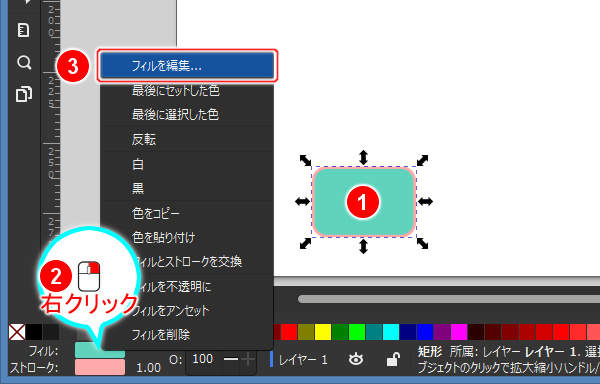600x384 pixels.
Task: Click the left-middle scale handle of the rectangle
Action: [x=302, y=202]
